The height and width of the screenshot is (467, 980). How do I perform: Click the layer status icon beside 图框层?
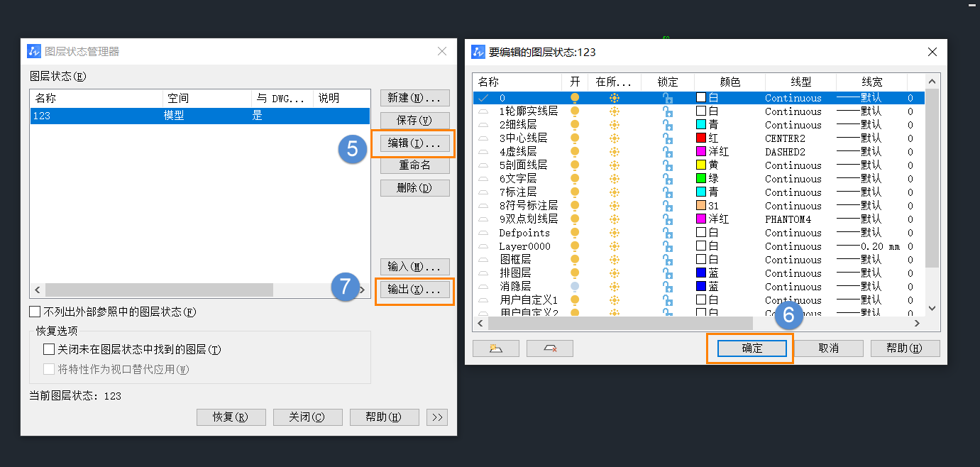click(484, 260)
